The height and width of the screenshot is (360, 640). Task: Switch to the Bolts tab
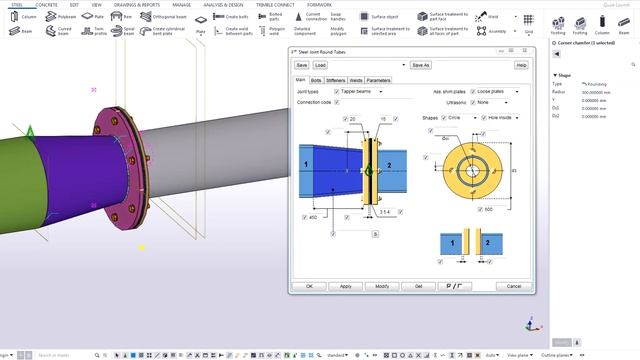(316, 80)
